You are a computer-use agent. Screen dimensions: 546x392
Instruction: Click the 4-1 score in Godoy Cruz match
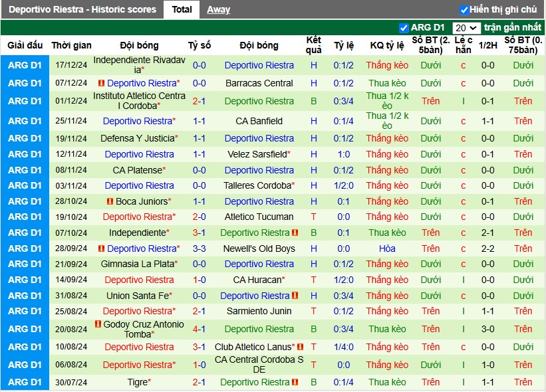(199, 329)
